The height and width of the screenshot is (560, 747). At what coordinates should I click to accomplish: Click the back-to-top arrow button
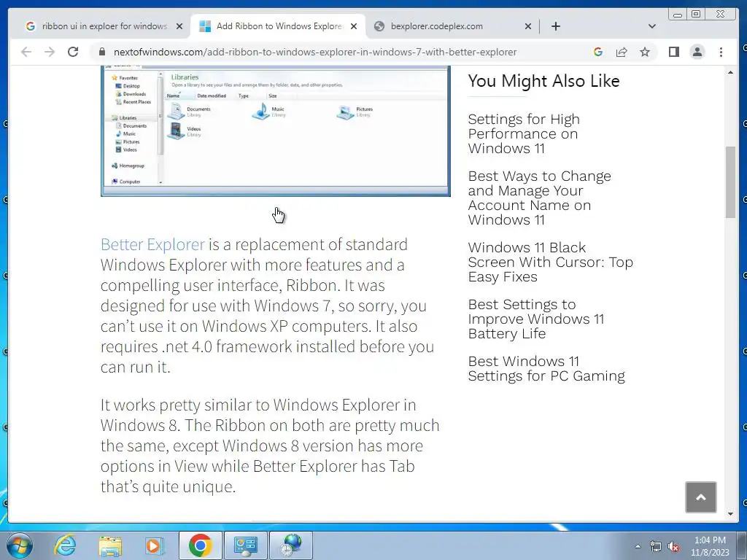click(700, 497)
